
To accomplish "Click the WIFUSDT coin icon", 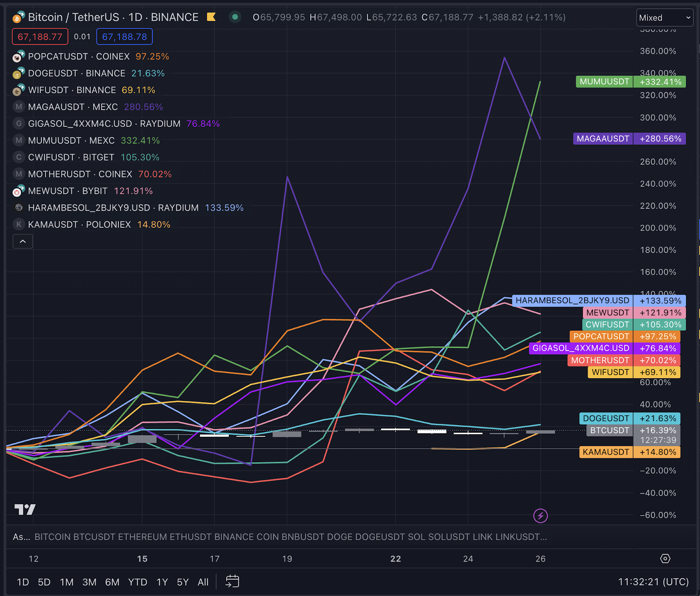I will point(18,90).
